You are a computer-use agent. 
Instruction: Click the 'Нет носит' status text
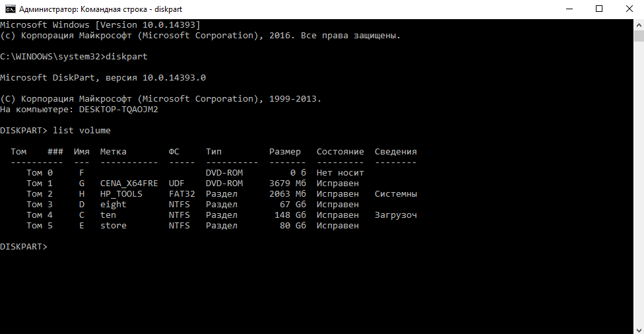click(x=340, y=173)
